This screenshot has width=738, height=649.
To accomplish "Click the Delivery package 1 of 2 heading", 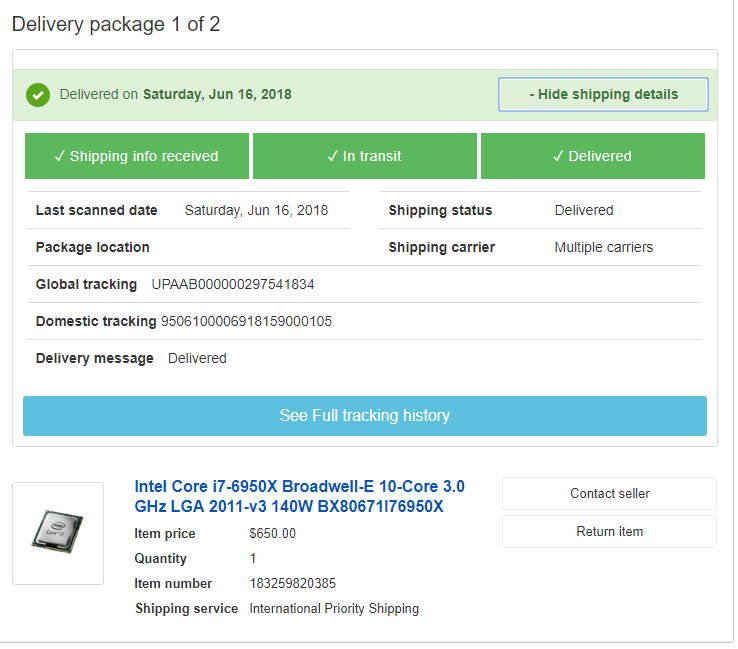I will (116, 24).
